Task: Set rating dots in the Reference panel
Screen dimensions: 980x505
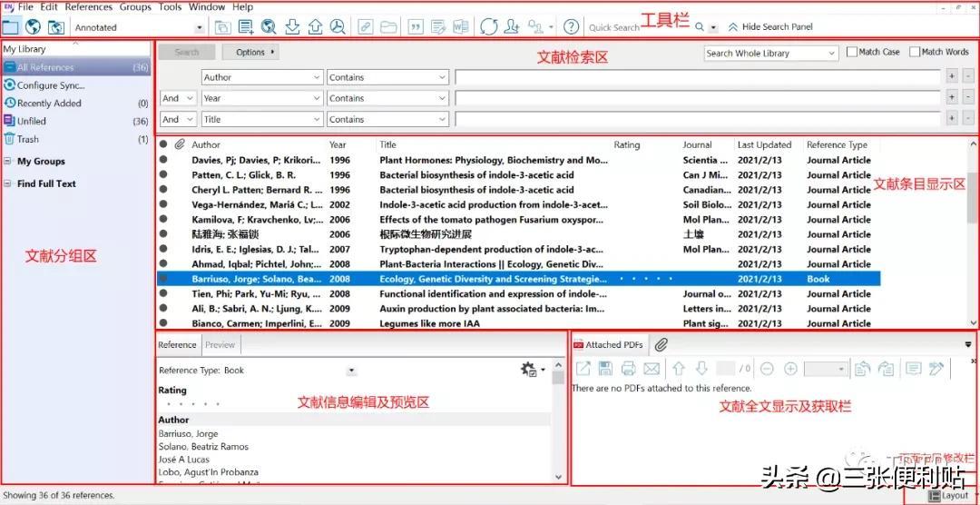Action: click(x=194, y=404)
